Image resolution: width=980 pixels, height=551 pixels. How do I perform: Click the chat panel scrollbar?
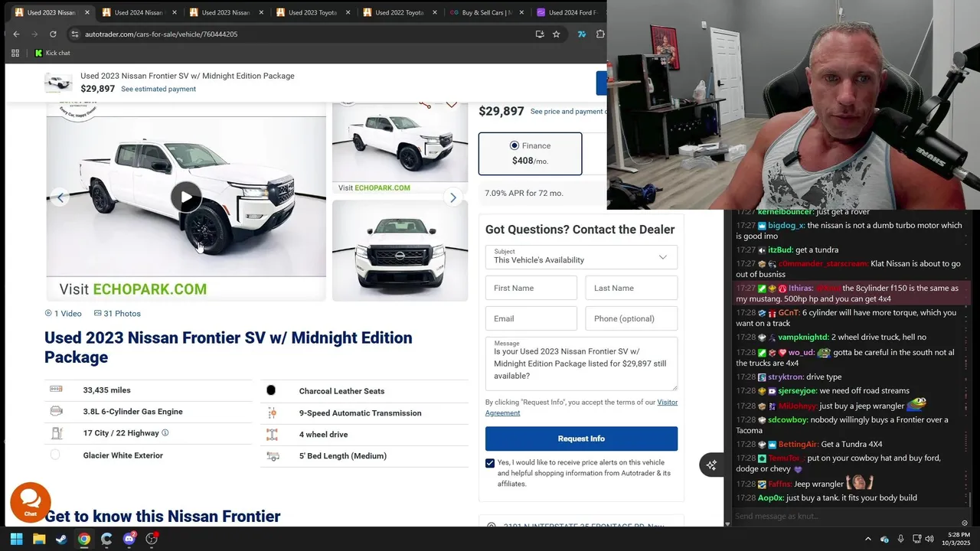(x=970, y=500)
